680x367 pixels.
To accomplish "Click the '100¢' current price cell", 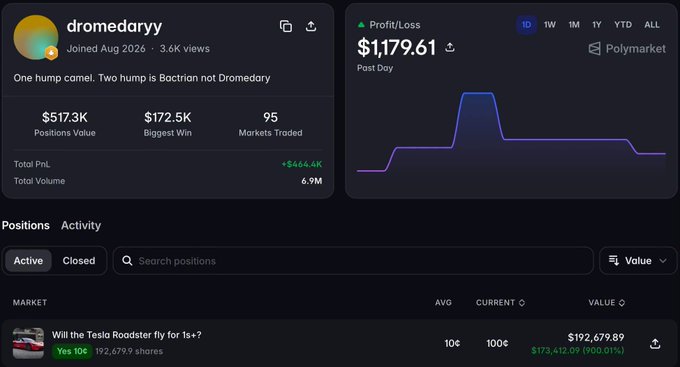I will pyautogui.click(x=497, y=344).
